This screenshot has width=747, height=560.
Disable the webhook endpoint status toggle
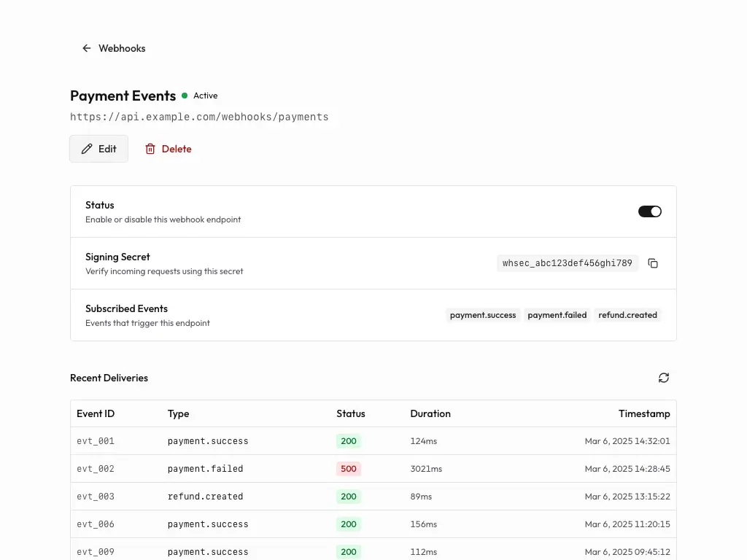(x=649, y=211)
